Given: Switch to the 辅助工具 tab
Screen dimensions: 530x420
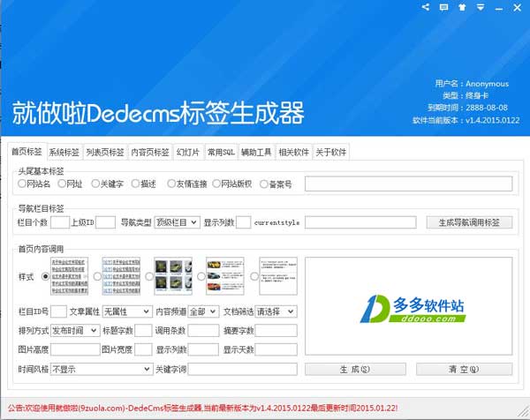Looking at the screenshot, I should [x=256, y=153].
